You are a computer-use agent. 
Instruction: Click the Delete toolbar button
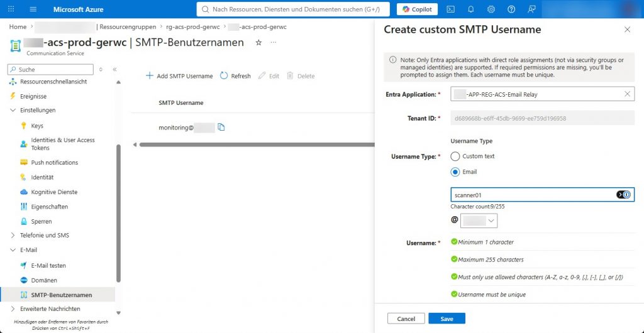pos(301,76)
